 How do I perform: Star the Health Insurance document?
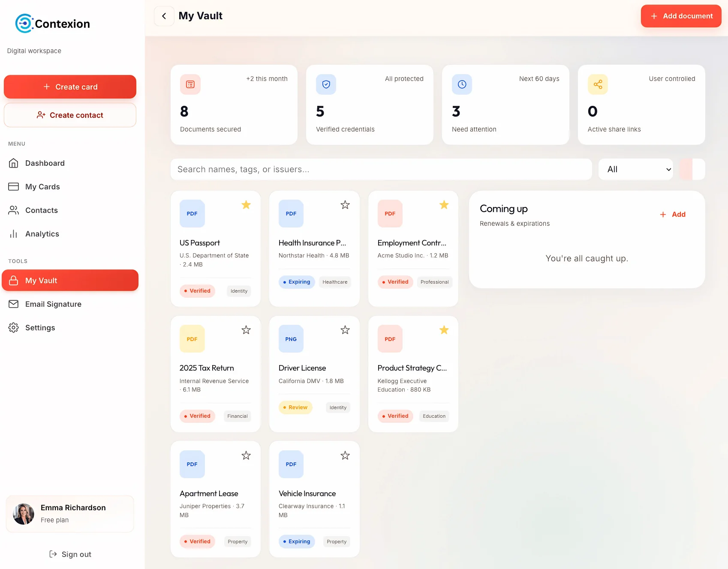pyautogui.click(x=345, y=205)
